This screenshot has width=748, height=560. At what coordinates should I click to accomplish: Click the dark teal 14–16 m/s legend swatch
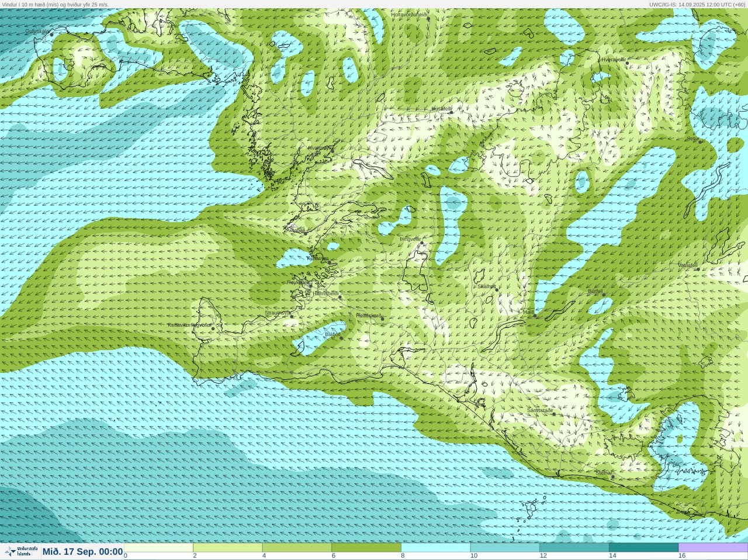643,548
